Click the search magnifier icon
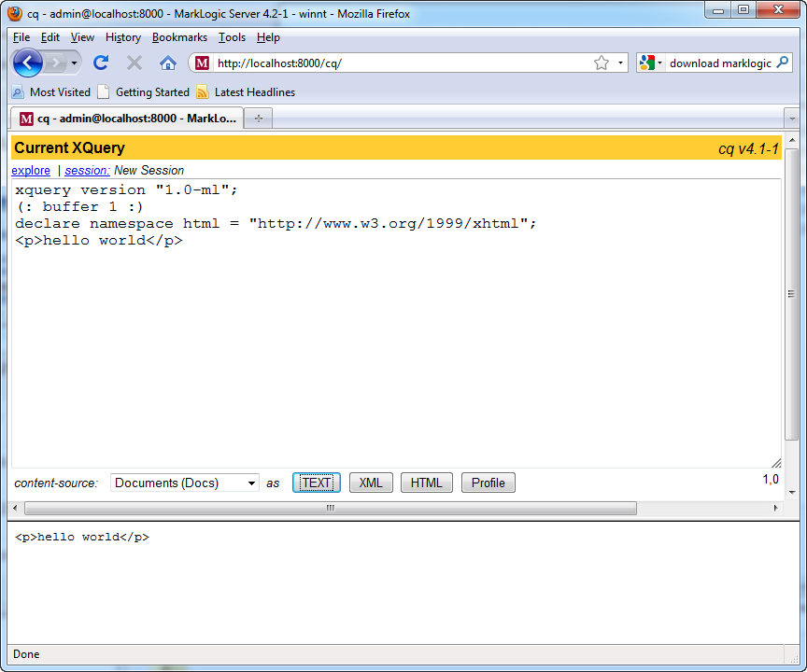This screenshot has width=807, height=672. coord(784,63)
